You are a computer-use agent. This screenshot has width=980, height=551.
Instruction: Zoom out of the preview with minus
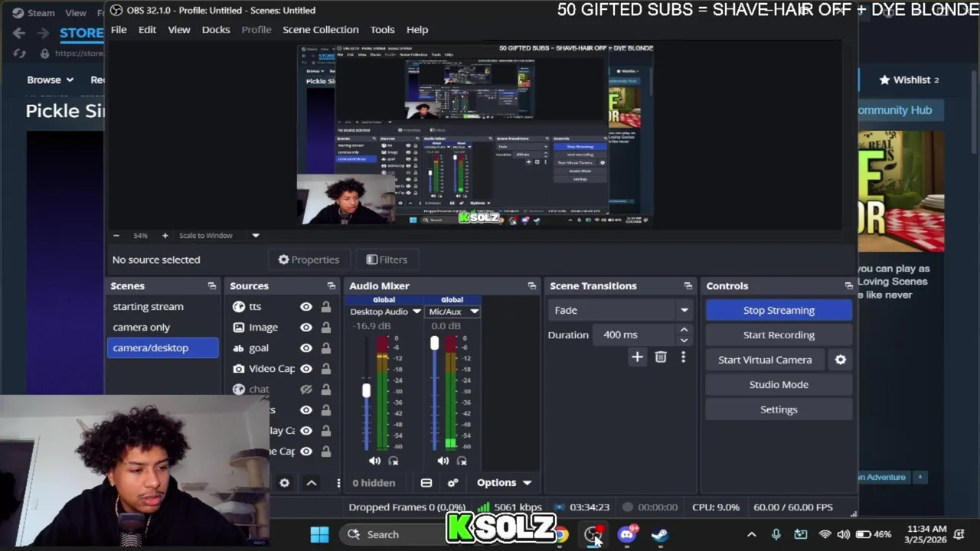tap(116, 236)
